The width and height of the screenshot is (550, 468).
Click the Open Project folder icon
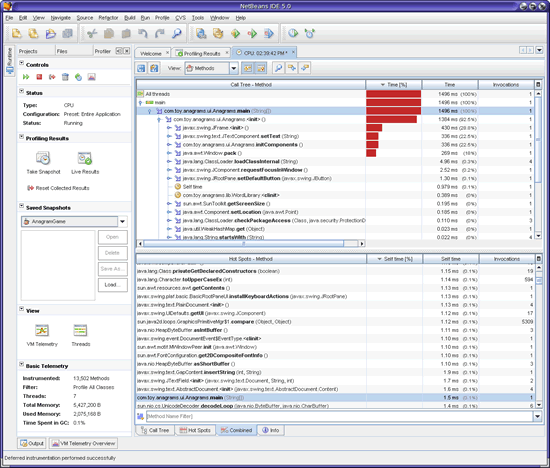[51, 33]
